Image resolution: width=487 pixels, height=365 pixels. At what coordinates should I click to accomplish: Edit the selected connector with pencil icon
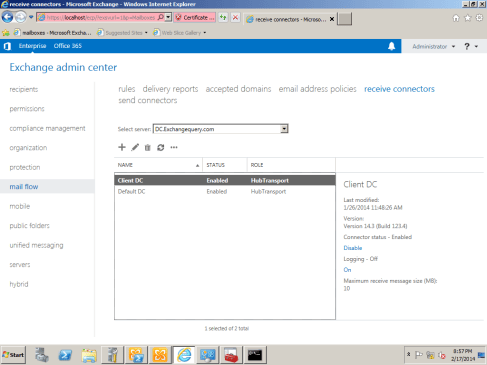tap(135, 147)
